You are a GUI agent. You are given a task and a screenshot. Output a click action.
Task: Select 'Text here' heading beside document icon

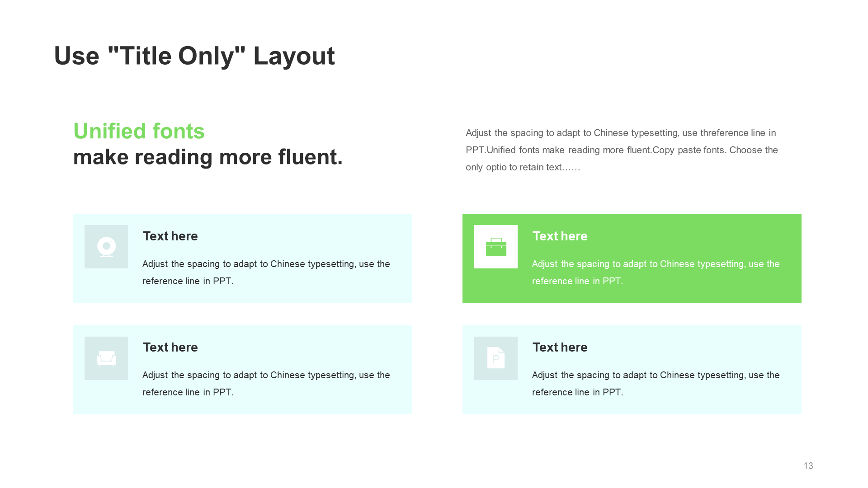tap(560, 347)
